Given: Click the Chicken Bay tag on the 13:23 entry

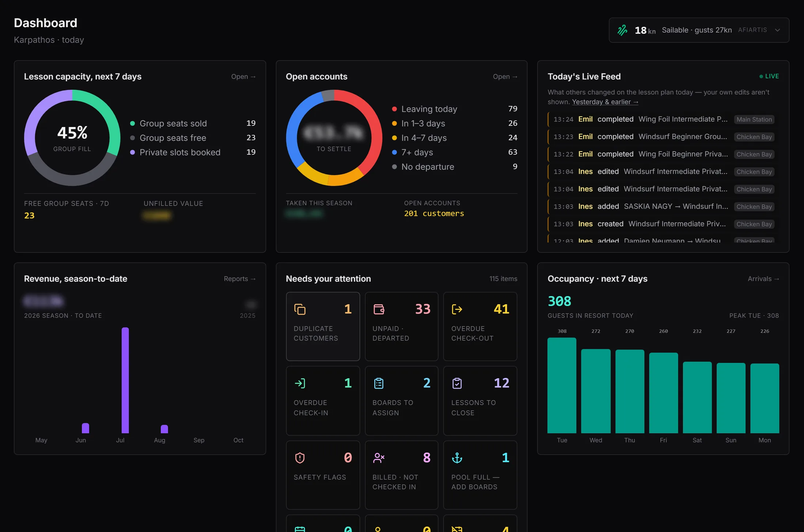Looking at the screenshot, I should click(754, 137).
